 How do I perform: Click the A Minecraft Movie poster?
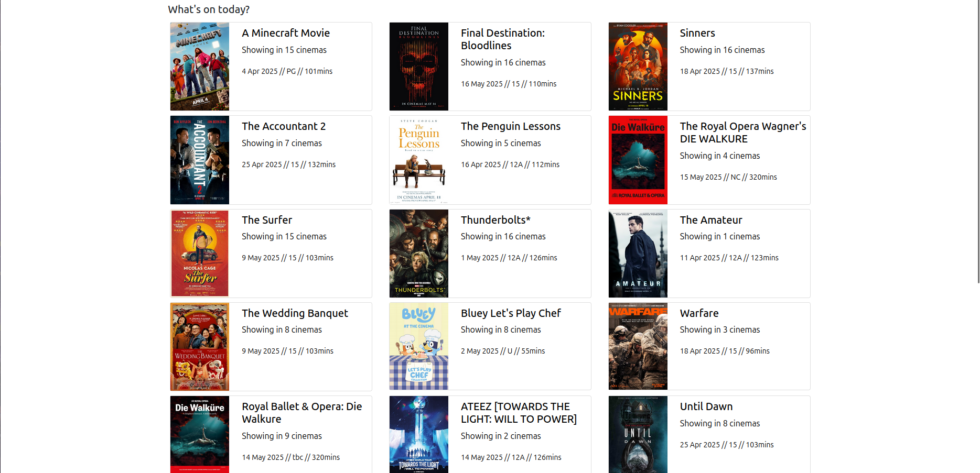coord(199,66)
